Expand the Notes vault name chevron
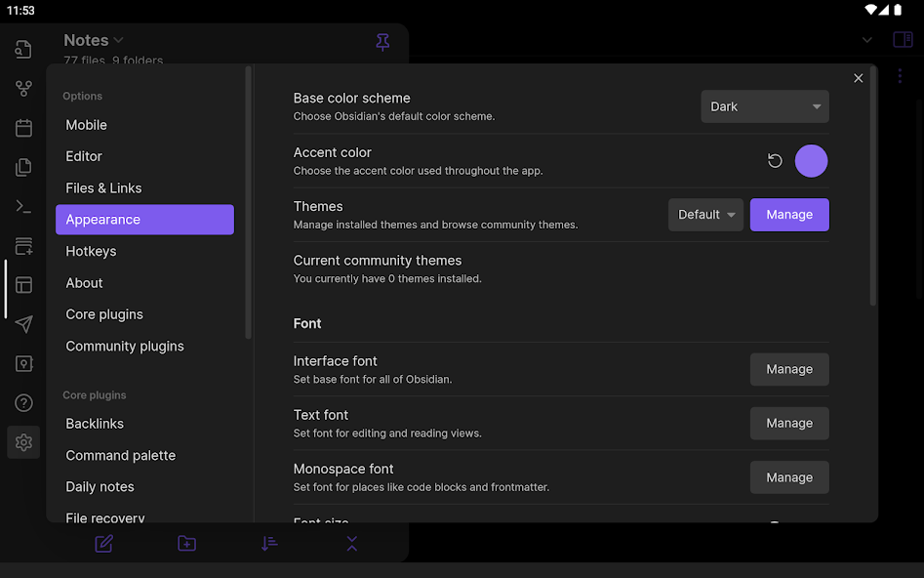This screenshot has height=578, width=924. [119, 40]
